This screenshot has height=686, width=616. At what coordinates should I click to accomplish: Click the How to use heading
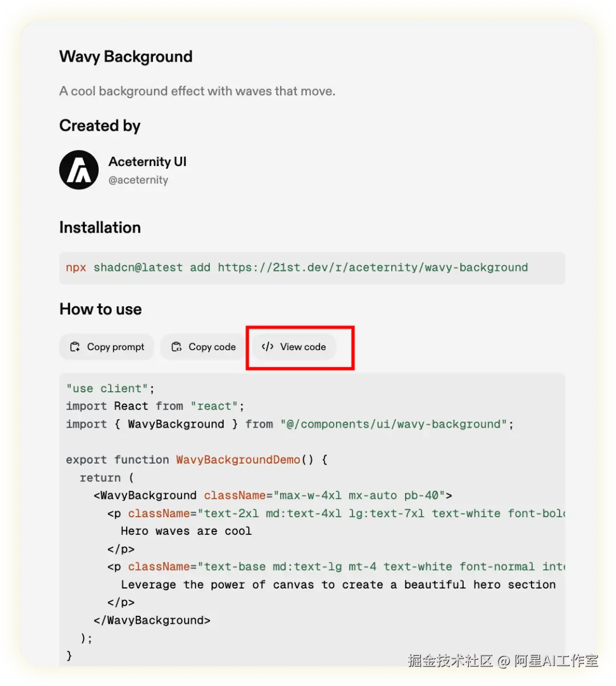(x=100, y=309)
